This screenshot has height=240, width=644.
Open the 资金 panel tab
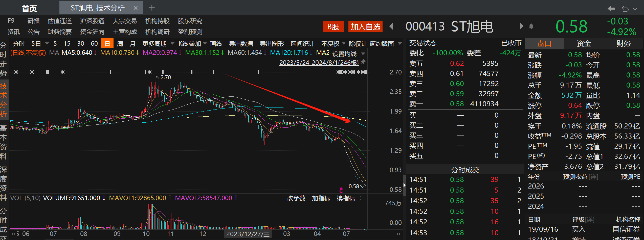[x=584, y=43]
